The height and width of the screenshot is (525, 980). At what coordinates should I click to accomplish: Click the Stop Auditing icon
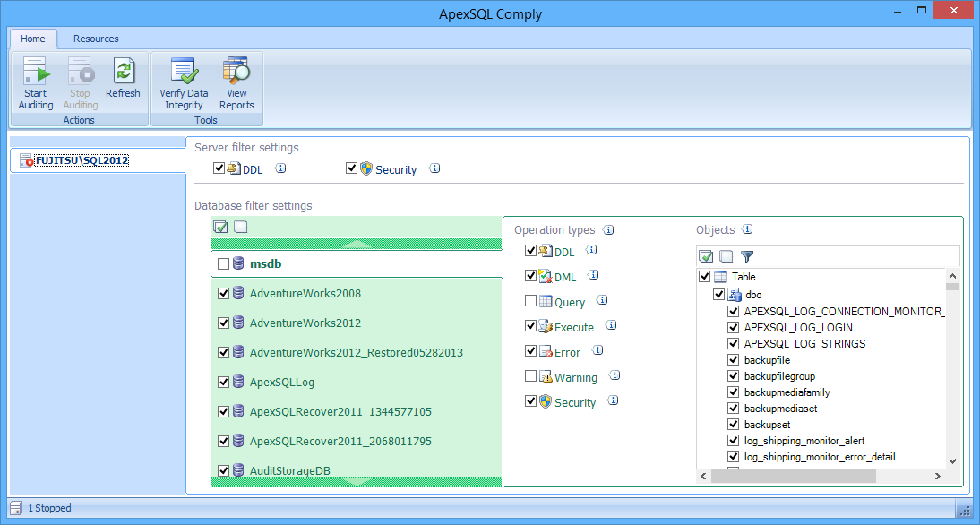coord(81,71)
